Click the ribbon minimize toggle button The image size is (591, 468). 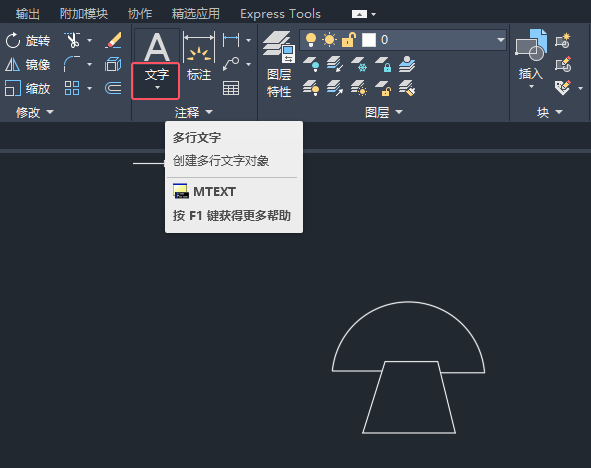[x=359, y=14]
